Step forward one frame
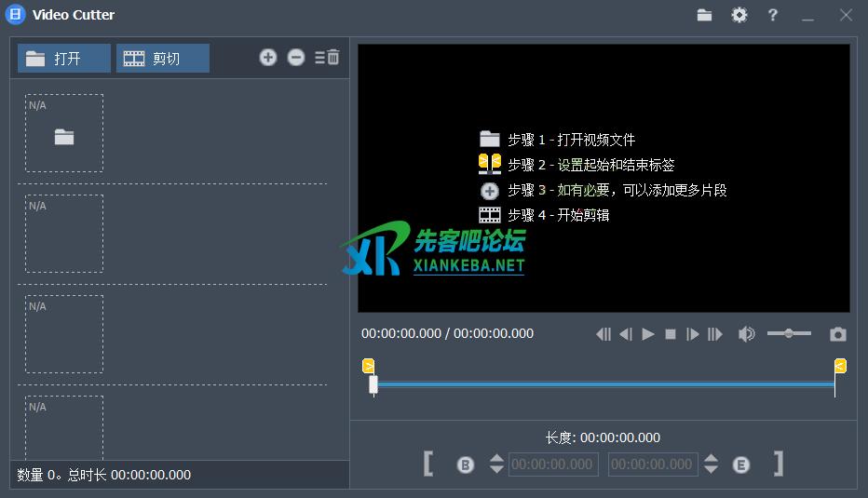Image resolution: width=868 pixels, height=498 pixels. [692, 334]
